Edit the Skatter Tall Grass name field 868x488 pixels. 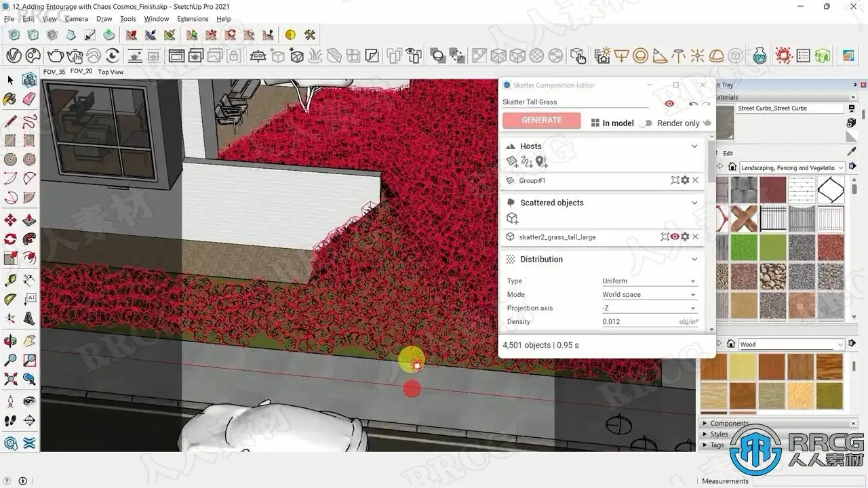[x=575, y=102]
